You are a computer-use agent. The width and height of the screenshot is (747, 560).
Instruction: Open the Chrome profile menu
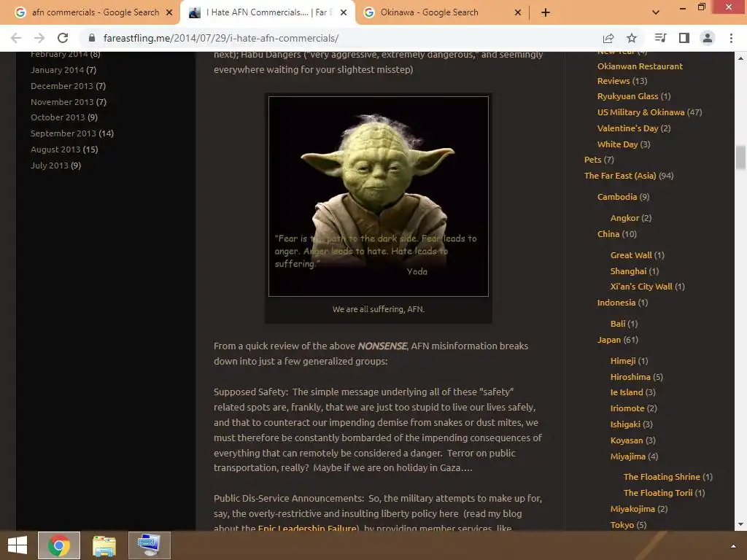point(708,38)
